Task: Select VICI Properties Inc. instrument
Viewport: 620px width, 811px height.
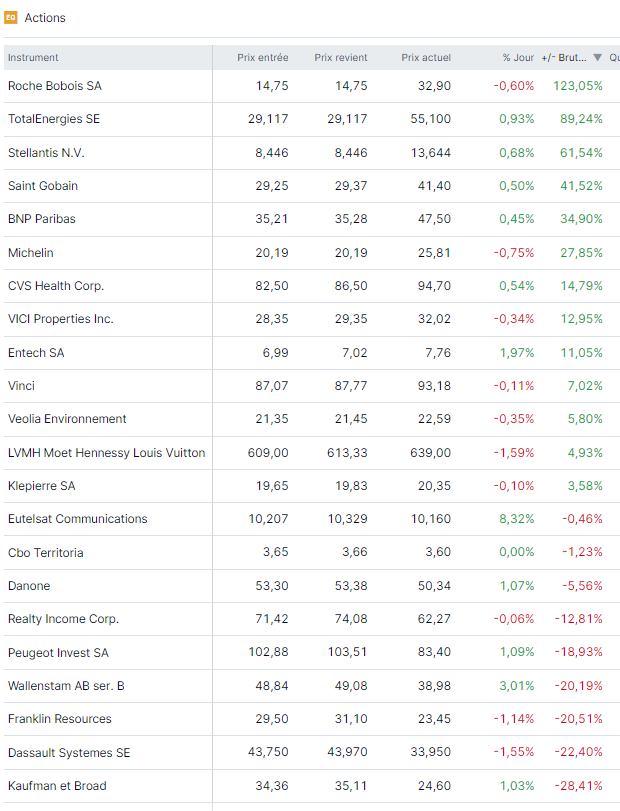Action: [x=61, y=319]
